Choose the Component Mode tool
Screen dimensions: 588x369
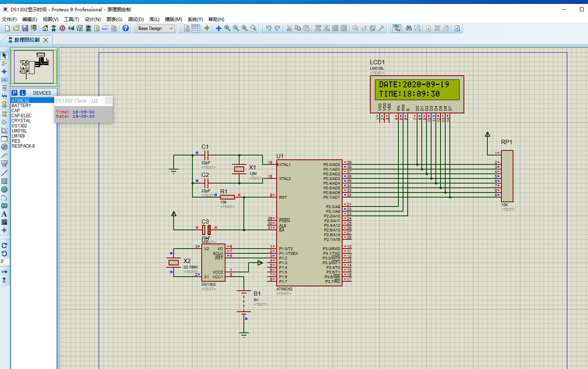[x=4, y=64]
